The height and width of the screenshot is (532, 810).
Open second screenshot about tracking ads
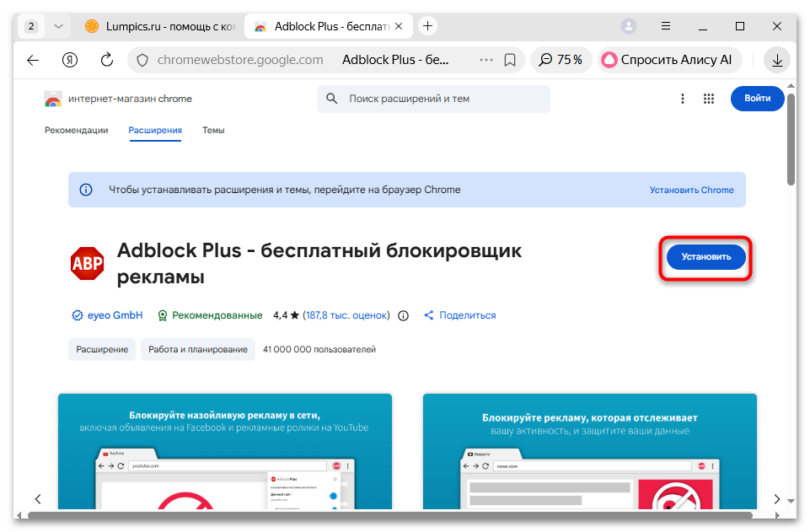(x=589, y=451)
